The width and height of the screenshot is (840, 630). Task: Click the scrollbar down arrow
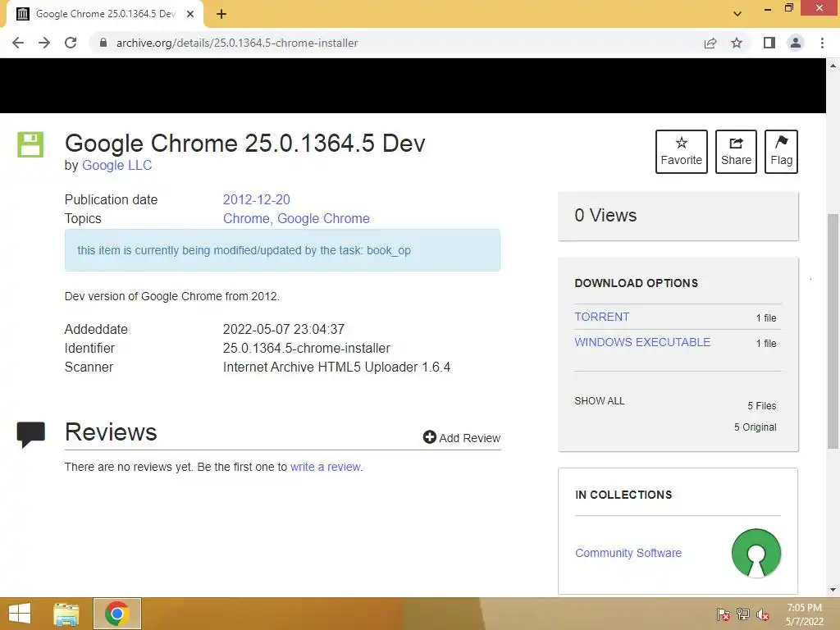click(833, 590)
